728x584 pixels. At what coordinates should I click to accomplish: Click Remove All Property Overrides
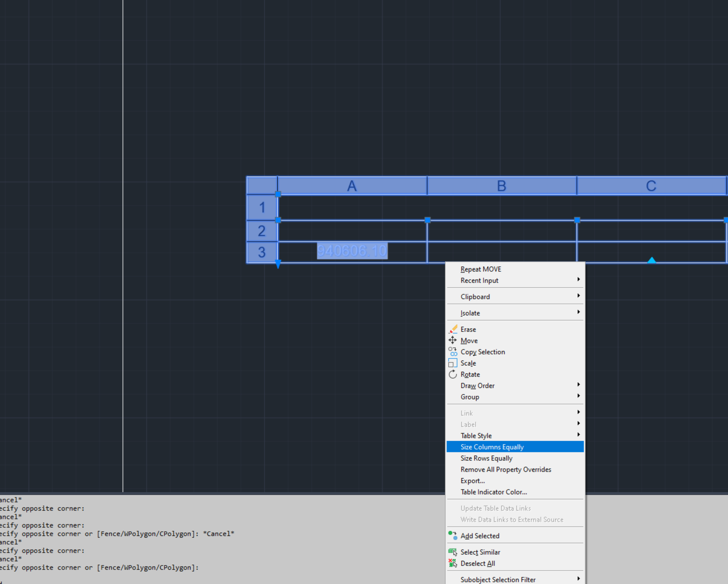click(506, 469)
